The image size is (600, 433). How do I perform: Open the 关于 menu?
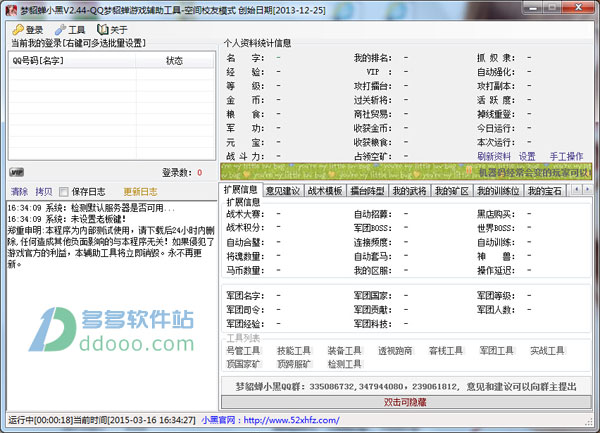click(112, 29)
